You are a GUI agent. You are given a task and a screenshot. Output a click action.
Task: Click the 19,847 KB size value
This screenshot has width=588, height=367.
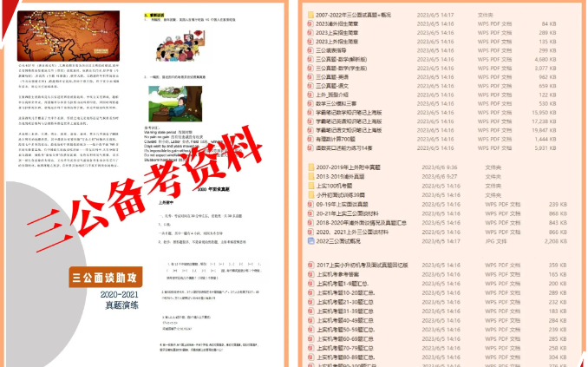(544, 130)
